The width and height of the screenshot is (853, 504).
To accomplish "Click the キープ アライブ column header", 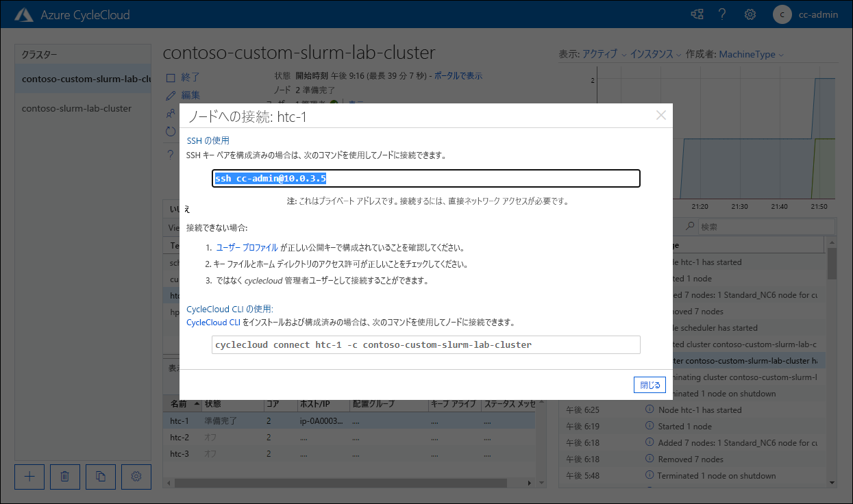I will (x=455, y=404).
